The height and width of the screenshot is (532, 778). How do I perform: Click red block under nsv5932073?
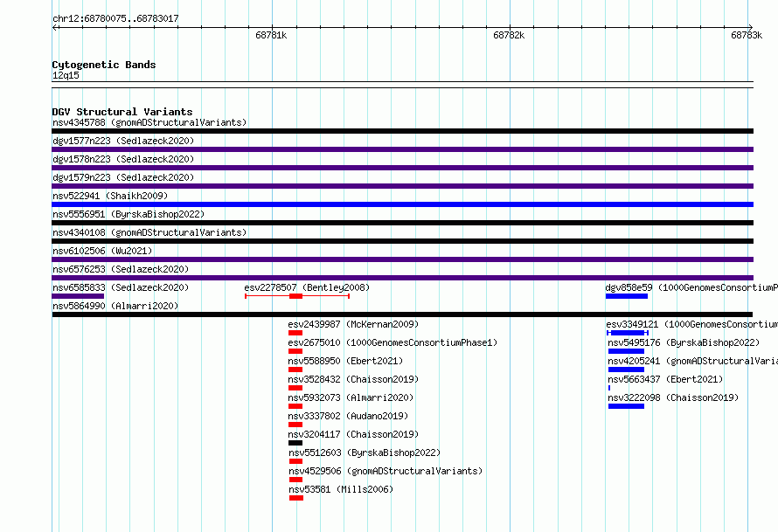click(x=295, y=406)
